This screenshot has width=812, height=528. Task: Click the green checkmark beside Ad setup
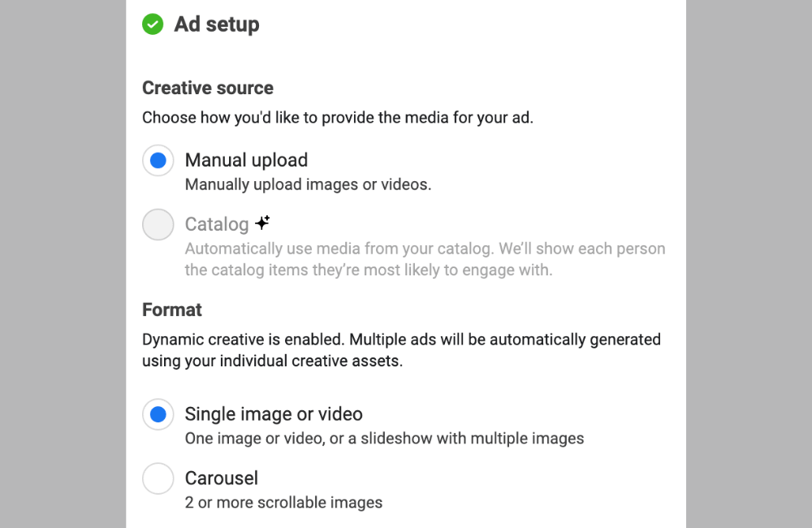pos(153,24)
